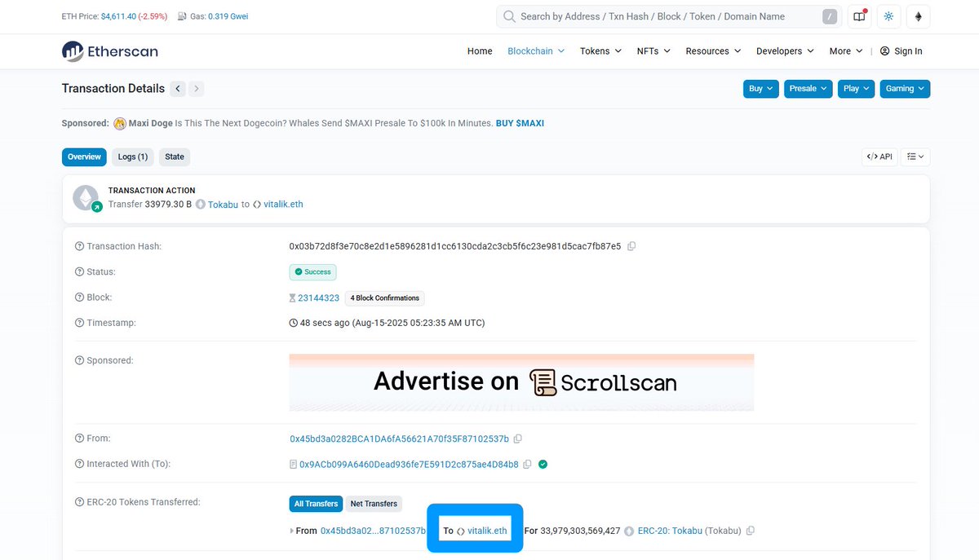Click the green verified checkmark beside contract
Image resolution: width=979 pixels, height=560 pixels.
[543, 465]
